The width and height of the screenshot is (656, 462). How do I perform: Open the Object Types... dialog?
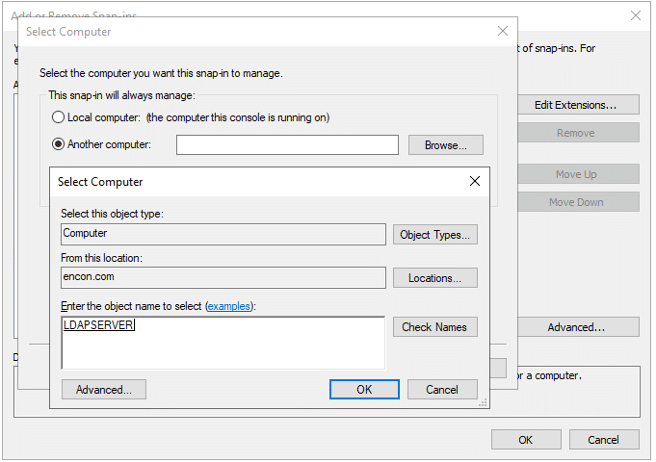pyautogui.click(x=435, y=235)
